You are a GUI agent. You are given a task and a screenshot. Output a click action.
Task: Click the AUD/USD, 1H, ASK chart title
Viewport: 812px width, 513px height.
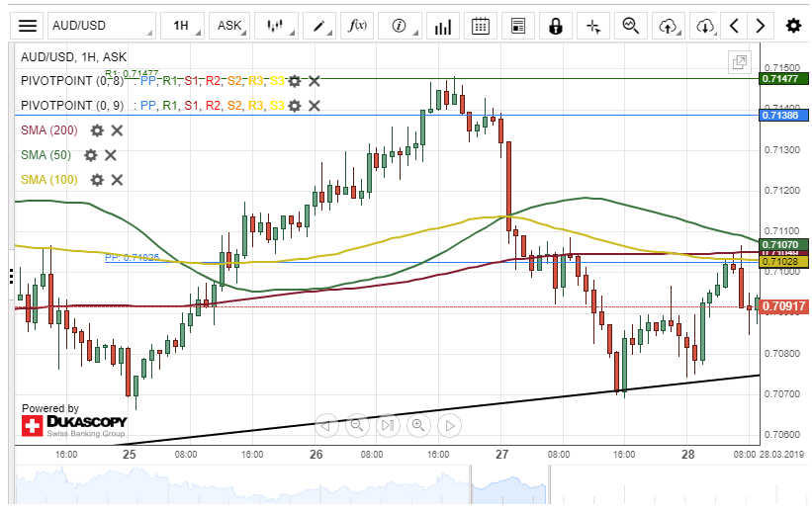pyautogui.click(x=73, y=57)
